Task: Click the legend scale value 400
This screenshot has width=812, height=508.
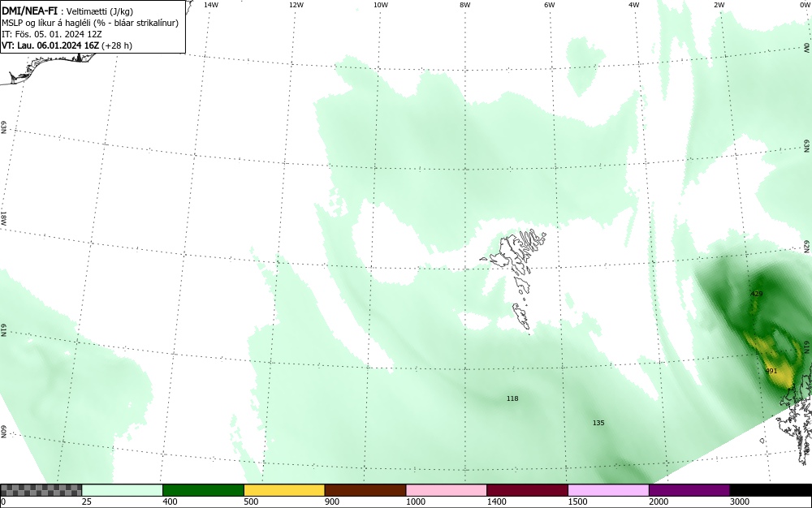Action: 170,502
